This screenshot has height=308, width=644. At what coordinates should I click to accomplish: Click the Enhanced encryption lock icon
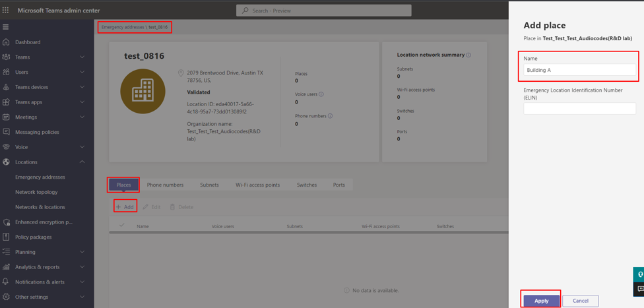(x=6, y=222)
